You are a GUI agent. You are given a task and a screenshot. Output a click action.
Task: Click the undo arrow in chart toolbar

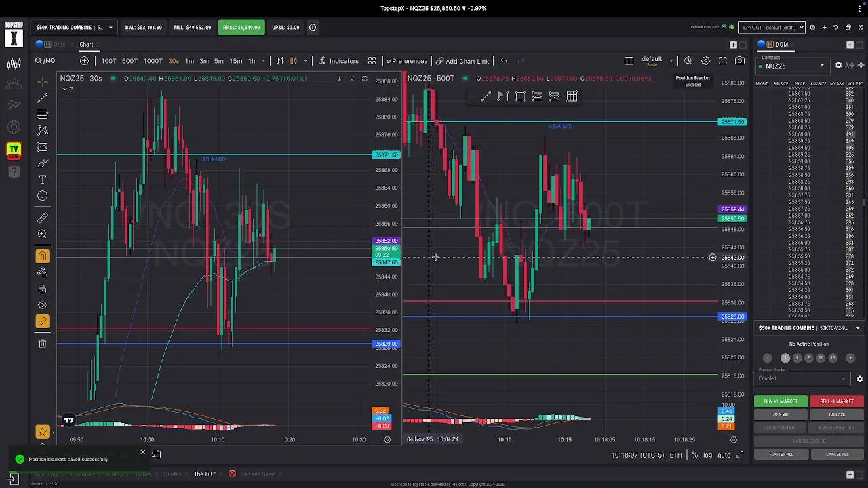(x=504, y=61)
